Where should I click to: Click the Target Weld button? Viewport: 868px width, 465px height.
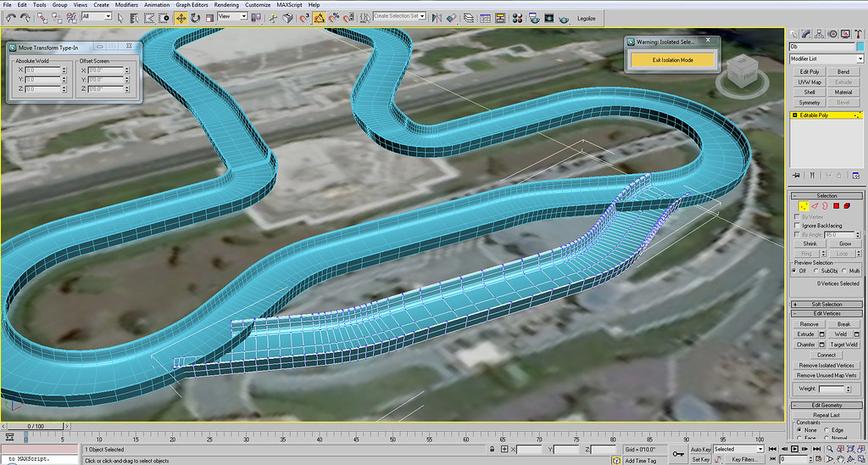[844, 345]
